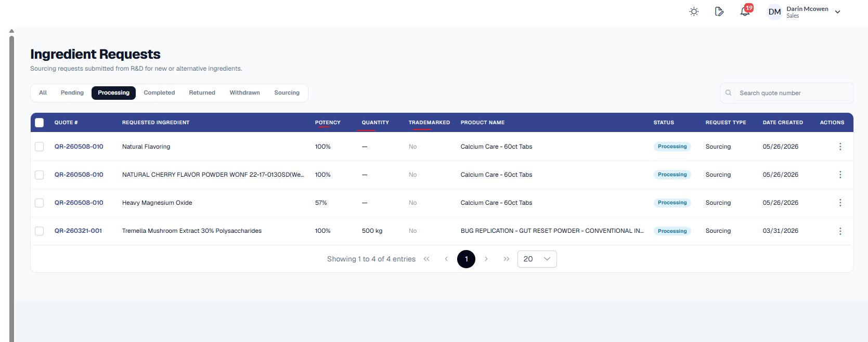Click the 03/31/2026 date created cell

pyautogui.click(x=780, y=231)
